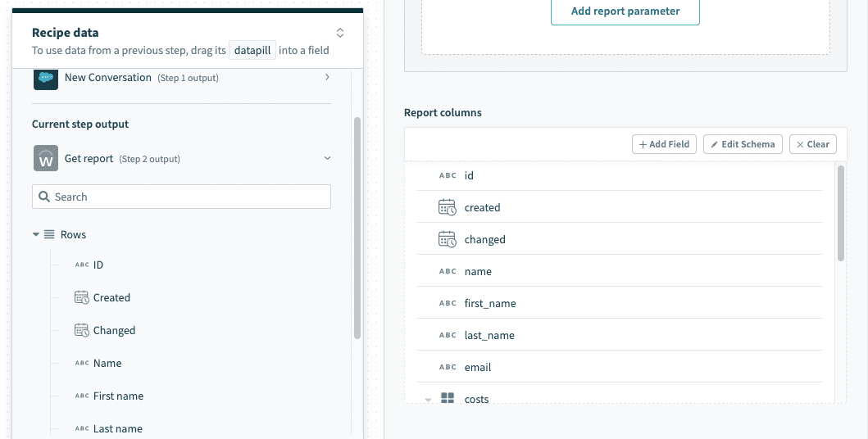The image size is (868, 439).
Task: Click the ABC type icon beside First name datapill
Action: [82, 396]
